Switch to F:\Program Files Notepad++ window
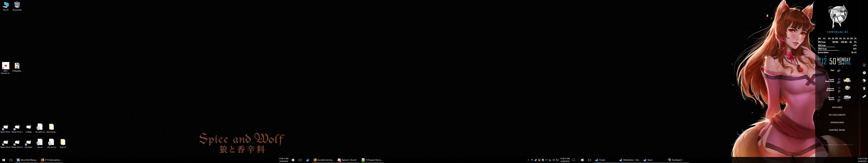The width and height of the screenshot is (868, 163). tap(372, 160)
